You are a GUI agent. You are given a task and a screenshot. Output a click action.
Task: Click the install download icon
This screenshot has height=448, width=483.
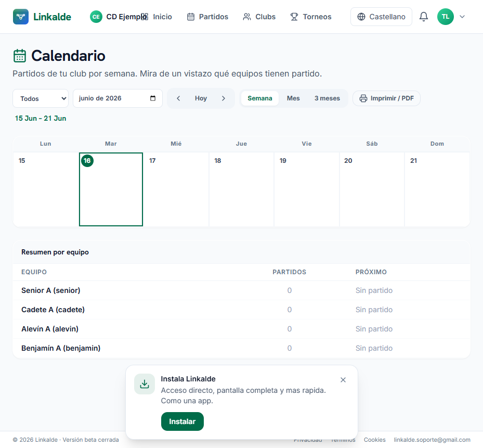pos(145,384)
